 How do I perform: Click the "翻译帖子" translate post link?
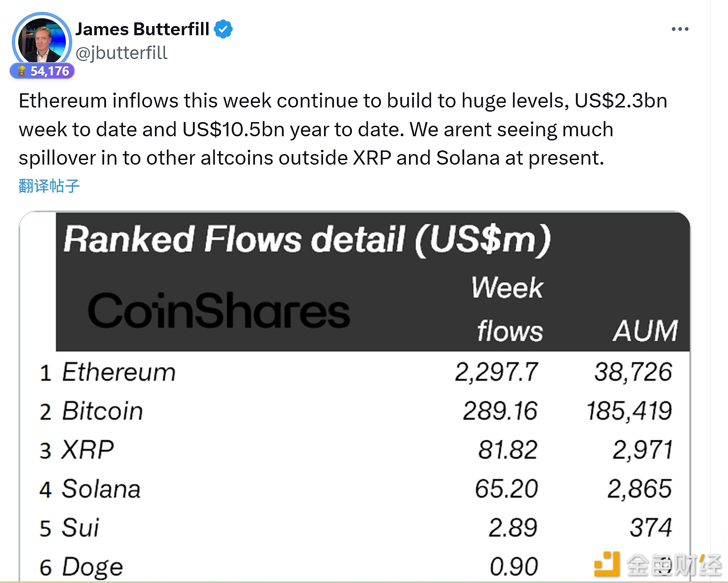click(x=49, y=186)
